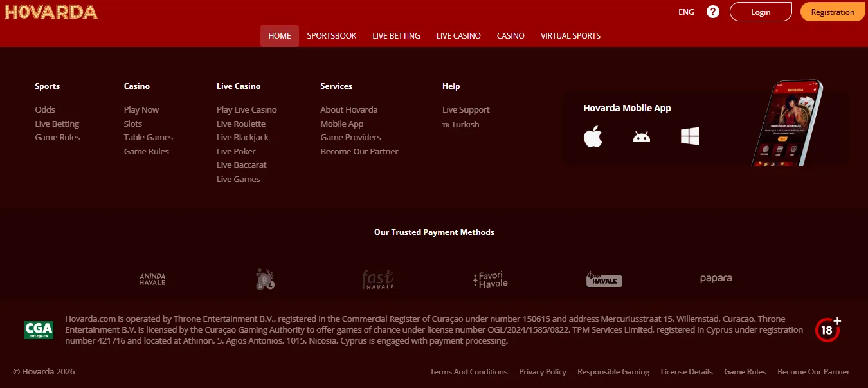
Task: Open Live Games link
Action: (x=239, y=179)
